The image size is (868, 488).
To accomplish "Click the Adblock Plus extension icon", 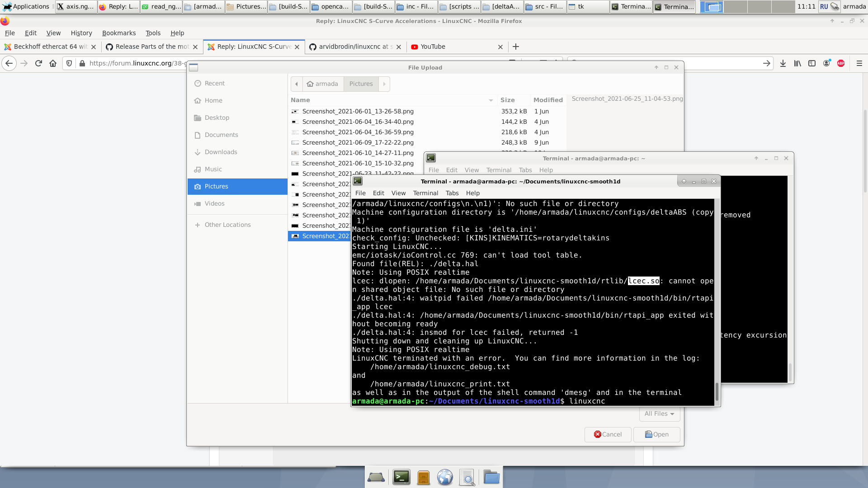I will [841, 64].
